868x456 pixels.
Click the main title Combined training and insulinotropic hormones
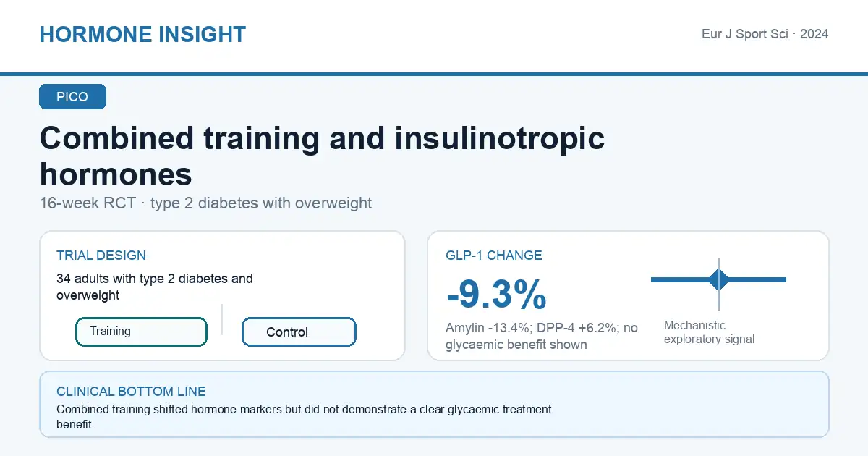tap(322, 156)
